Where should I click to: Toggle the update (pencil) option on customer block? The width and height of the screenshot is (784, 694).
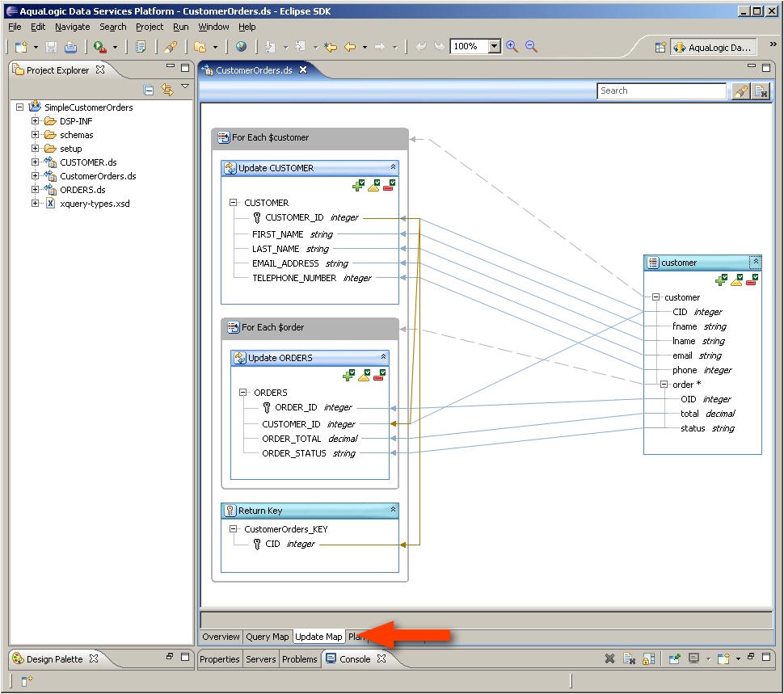tap(736, 280)
